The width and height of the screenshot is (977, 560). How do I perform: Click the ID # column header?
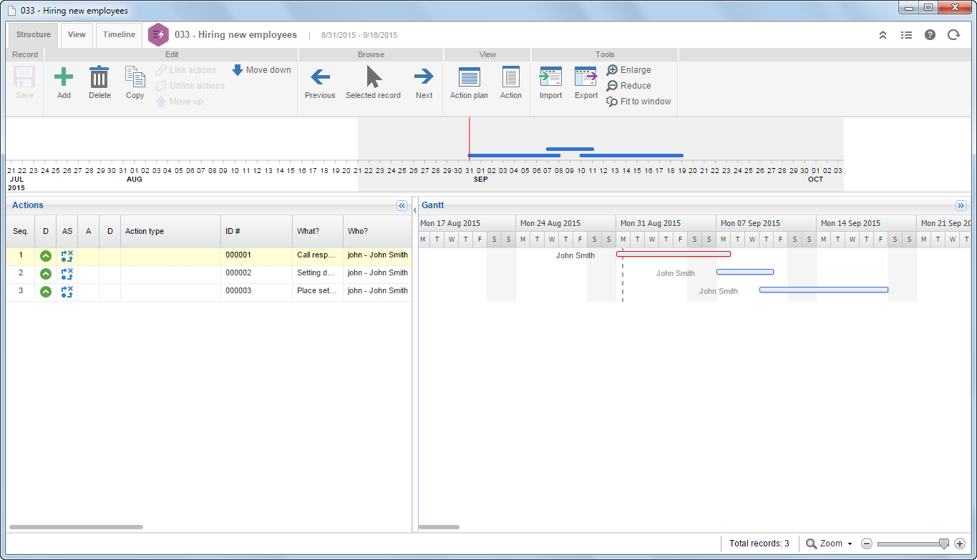click(256, 231)
